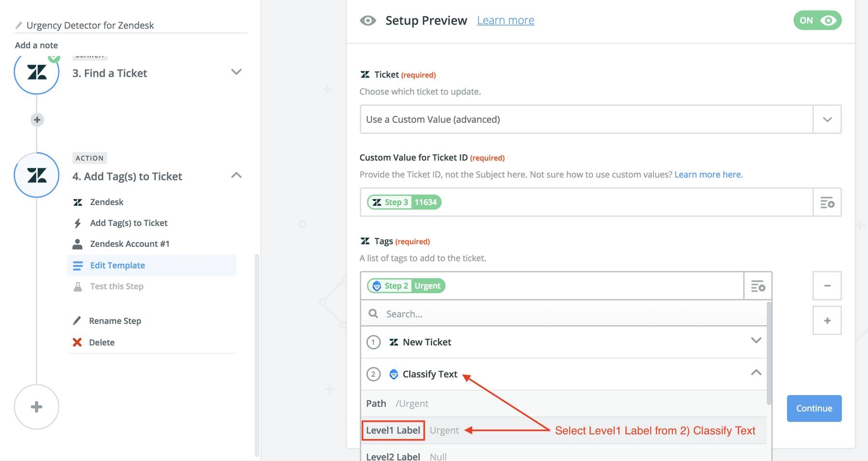This screenshot has width=868, height=461.
Task: Open the Ticket custom value dropdown
Action: pyautogui.click(x=827, y=120)
